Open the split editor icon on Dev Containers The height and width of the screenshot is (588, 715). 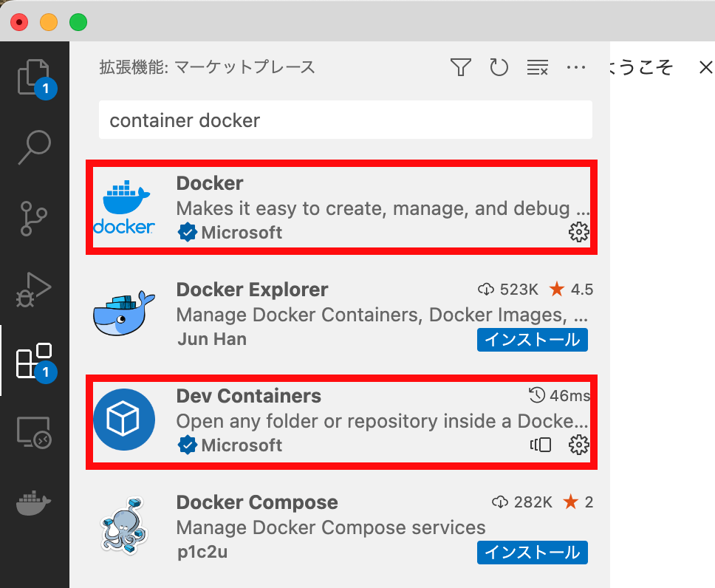coord(540,444)
